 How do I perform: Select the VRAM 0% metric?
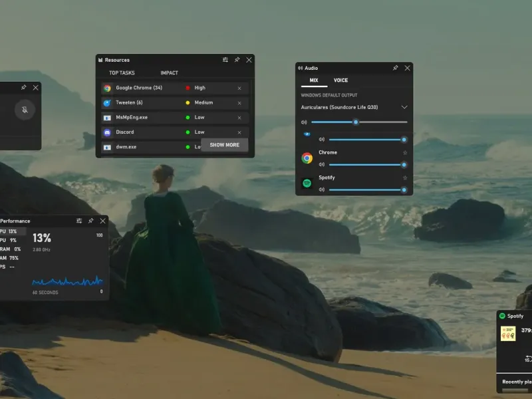pos(11,249)
